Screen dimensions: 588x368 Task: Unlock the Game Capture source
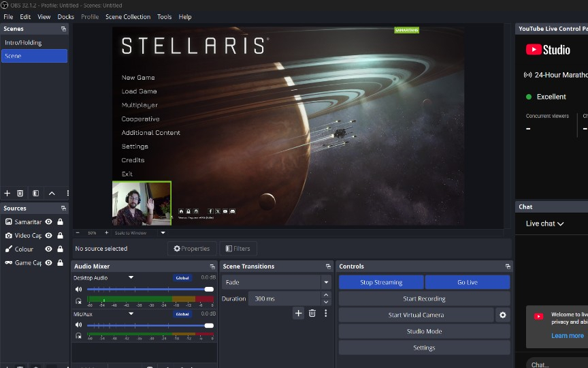tap(60, 262)
